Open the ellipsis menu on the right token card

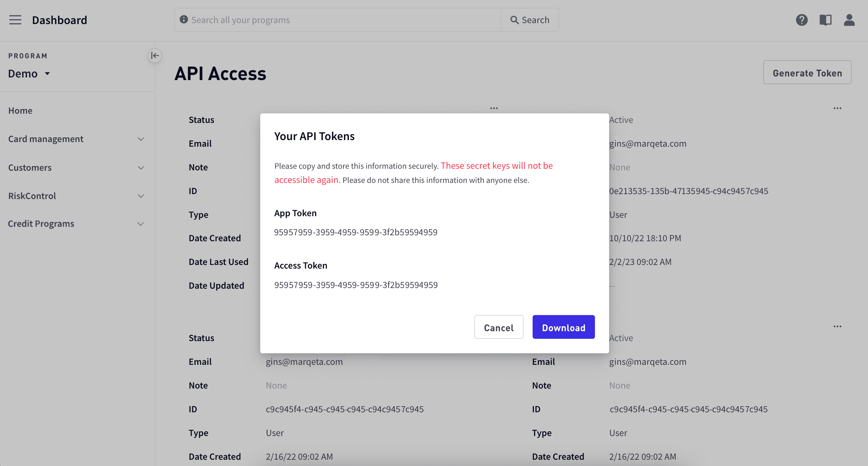[838, 108]
